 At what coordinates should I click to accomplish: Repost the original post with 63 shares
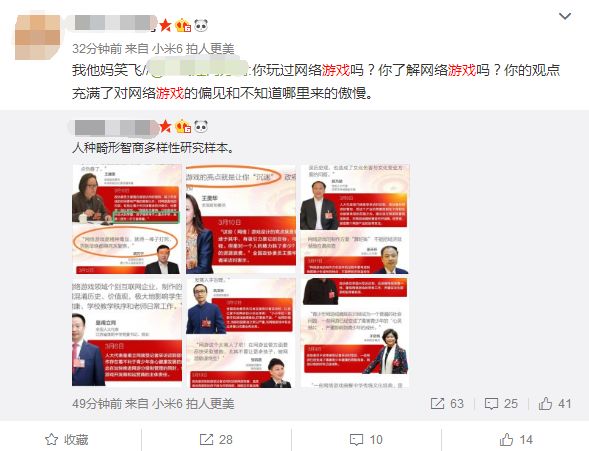447,404
